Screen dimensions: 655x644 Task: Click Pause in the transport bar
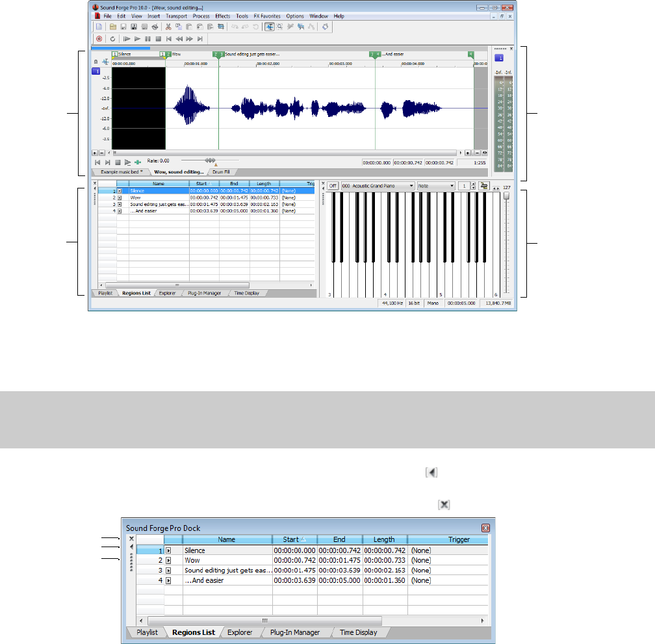(148, 39)
